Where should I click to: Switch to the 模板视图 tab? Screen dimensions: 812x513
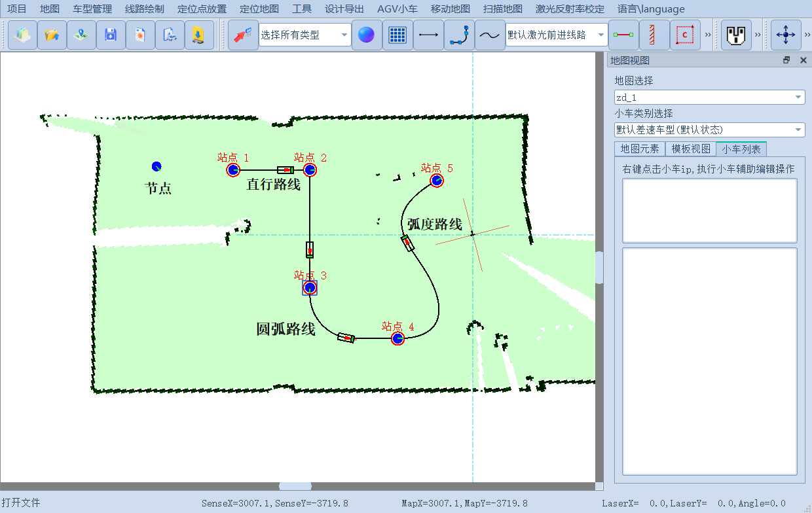691,149
